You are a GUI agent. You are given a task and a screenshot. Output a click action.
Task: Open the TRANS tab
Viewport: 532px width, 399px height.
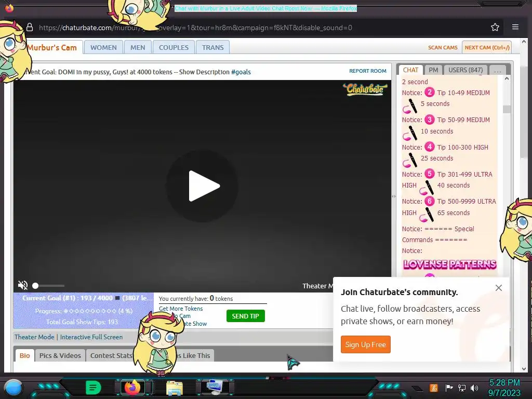[x=212, y=47]
